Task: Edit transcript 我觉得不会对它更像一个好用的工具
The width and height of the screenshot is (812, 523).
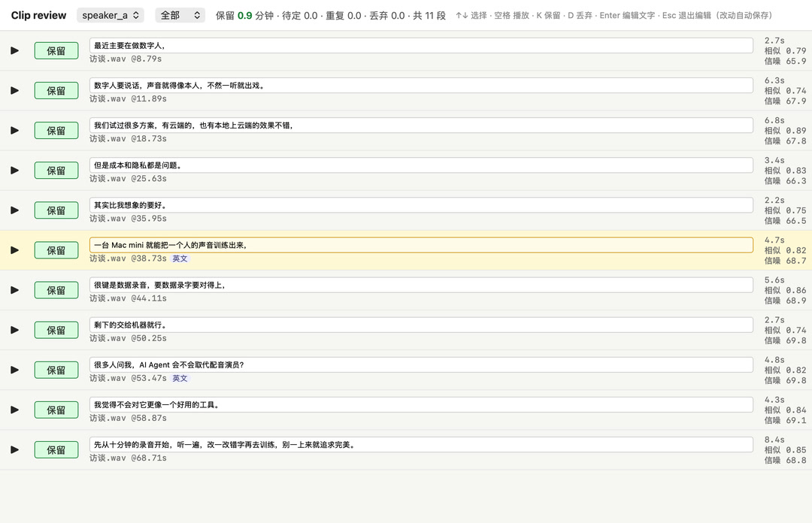Action: point(421,404)
